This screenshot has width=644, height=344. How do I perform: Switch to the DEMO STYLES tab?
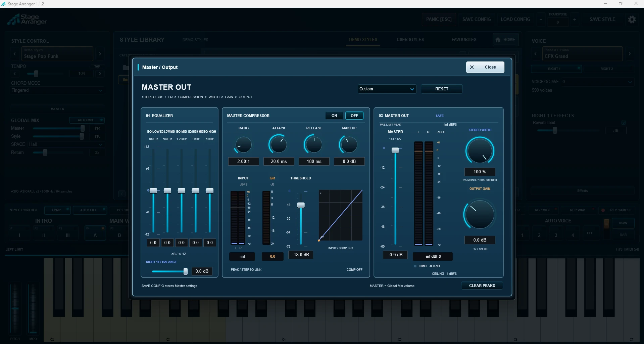coord(363,40)
